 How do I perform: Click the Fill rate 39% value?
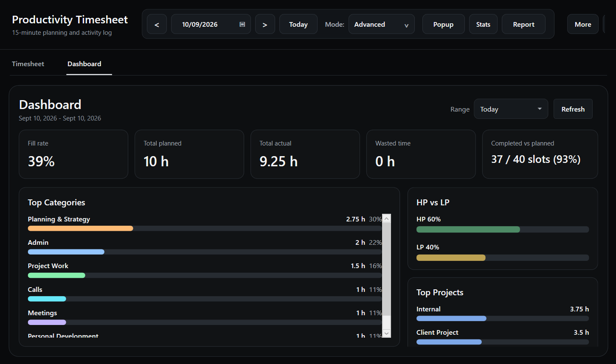point(41,161)
